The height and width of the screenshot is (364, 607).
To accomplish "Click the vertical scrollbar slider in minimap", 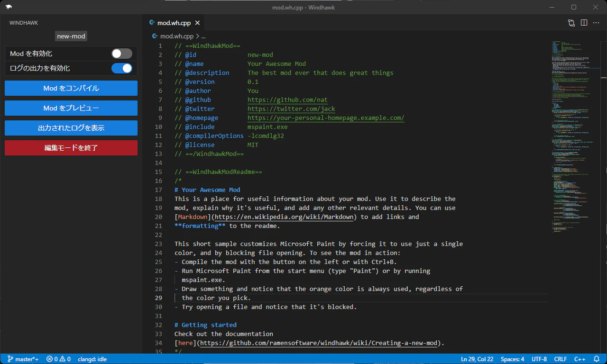I will tap(604, 59).
